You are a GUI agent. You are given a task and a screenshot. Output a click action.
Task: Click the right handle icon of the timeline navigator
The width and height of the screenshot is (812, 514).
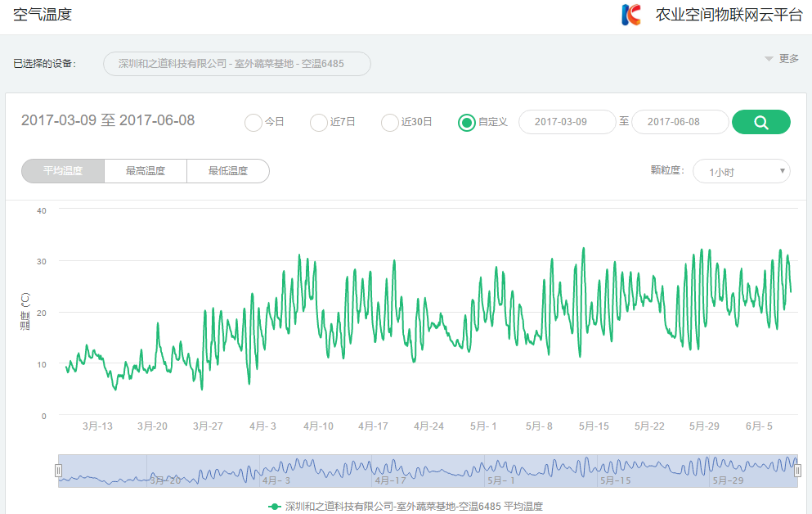click(x=798, y=470)
